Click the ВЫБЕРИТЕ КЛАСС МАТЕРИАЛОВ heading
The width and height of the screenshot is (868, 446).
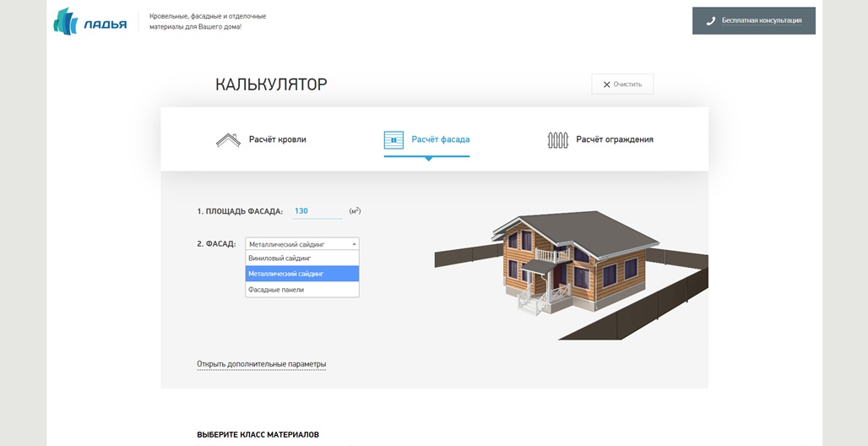click(258, 435)
